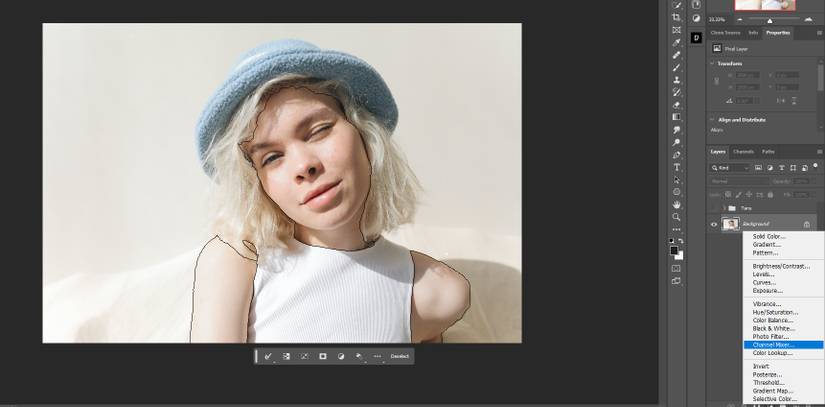This screenshot has width=825, height=407.
Task: Expand the layer group folder
Action: pos(724,208)
